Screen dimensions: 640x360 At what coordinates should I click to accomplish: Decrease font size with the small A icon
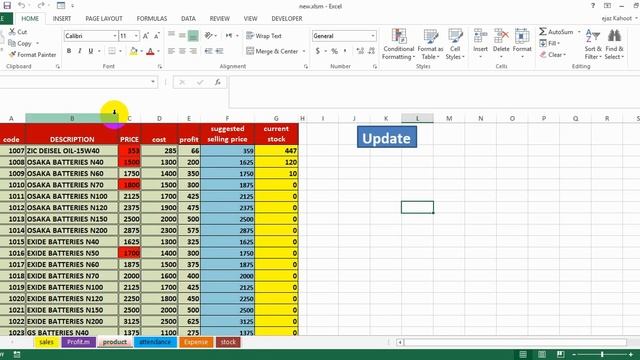156,36
